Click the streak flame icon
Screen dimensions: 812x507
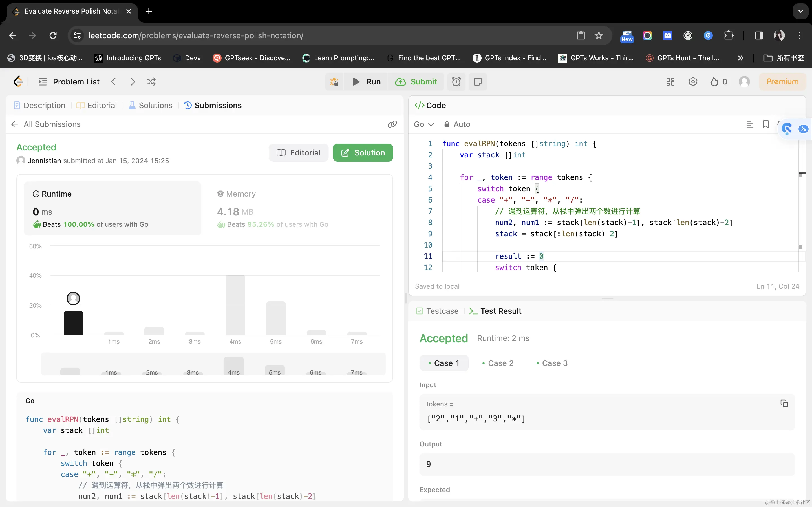pyautogui.click(x=714, y=82)
